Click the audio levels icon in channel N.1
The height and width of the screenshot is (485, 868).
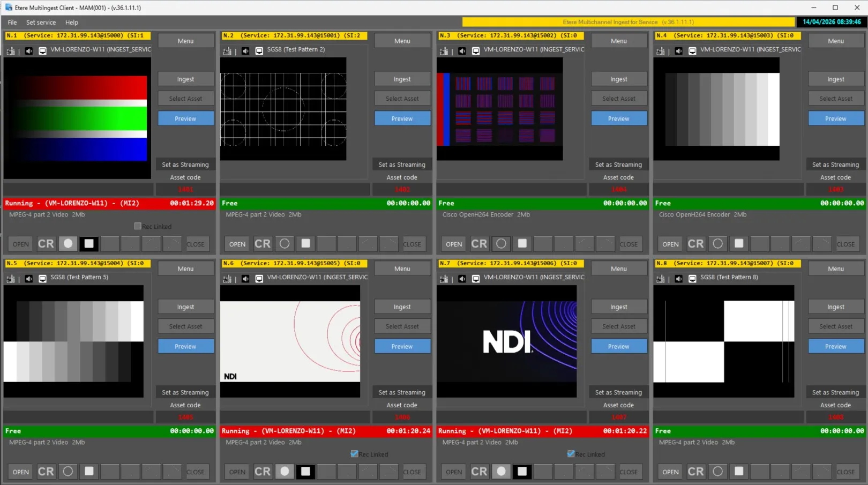(11, 51)
